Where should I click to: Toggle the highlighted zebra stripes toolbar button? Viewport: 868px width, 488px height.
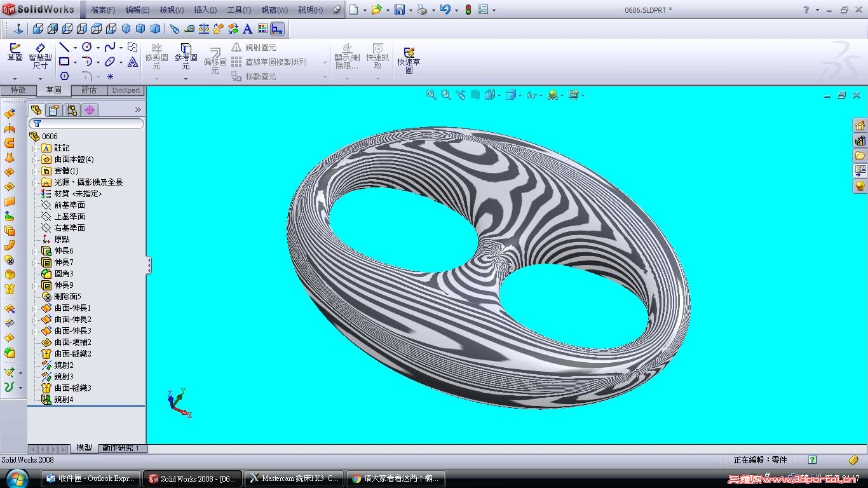[277, 29]
